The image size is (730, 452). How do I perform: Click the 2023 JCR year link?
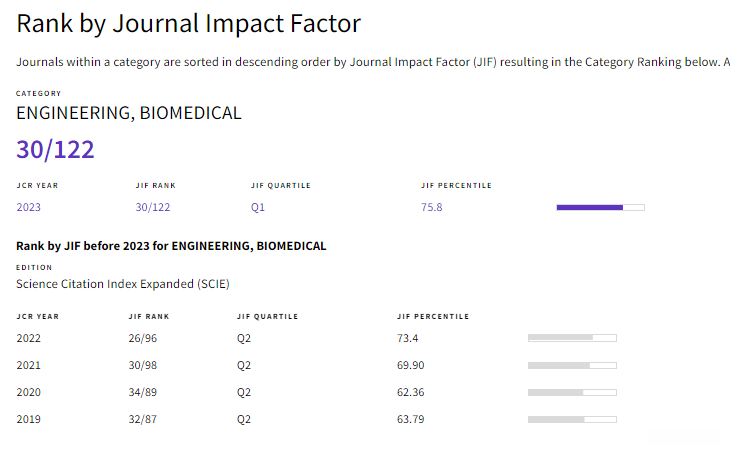pos(28,207)
